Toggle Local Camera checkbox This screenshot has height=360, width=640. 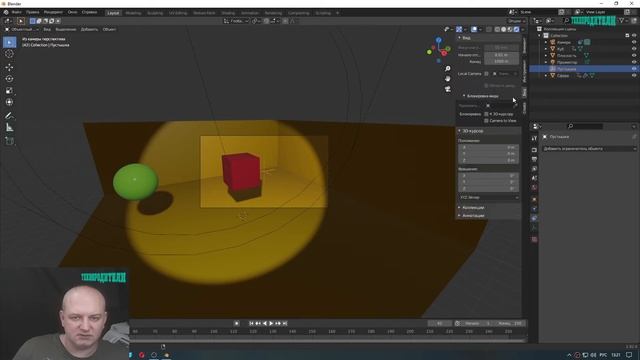pyautogui.click(x=487, y=74)
